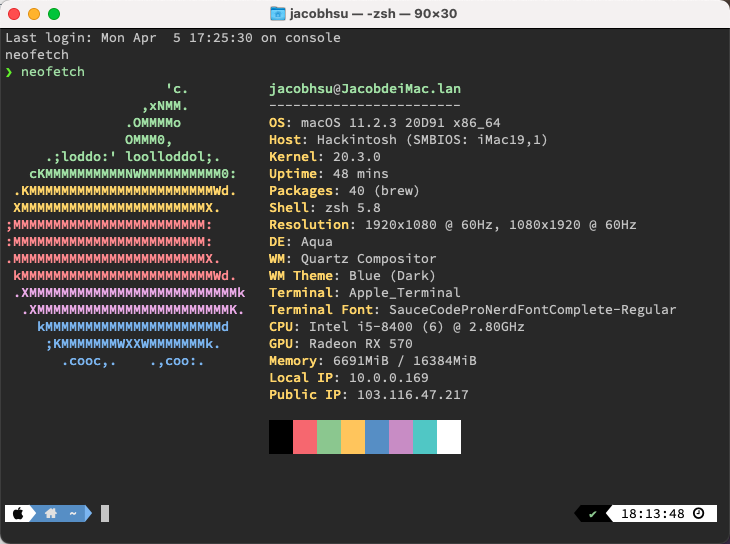The width and height of the screenshot is (730, 544).
Task: Click the yellow color block
Action: (353, 437)
